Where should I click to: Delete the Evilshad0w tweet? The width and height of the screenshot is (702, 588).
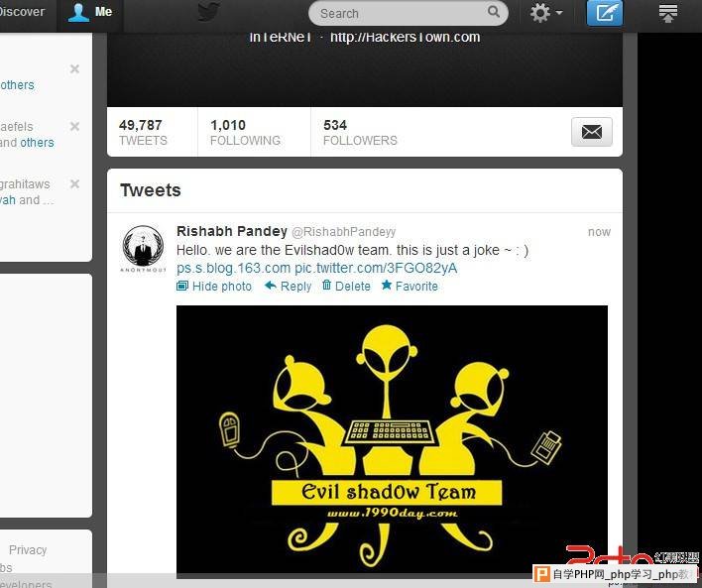[346, 287]
